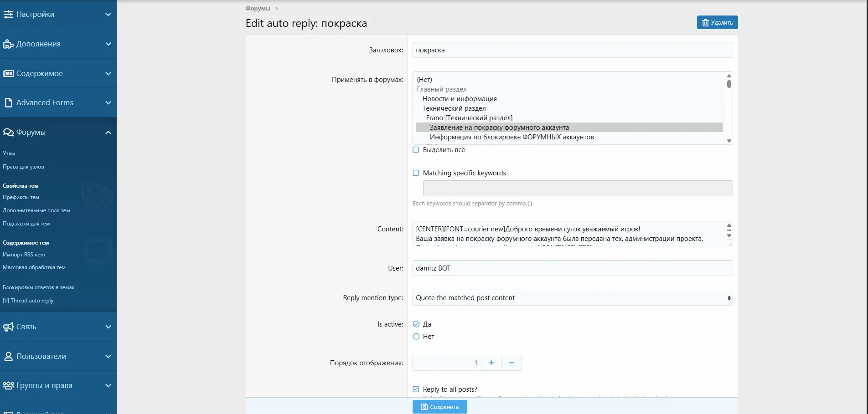Screen dimensions: 868x414
Task: Open Префиксы тем in sidebar
Action: pos(21,197)
